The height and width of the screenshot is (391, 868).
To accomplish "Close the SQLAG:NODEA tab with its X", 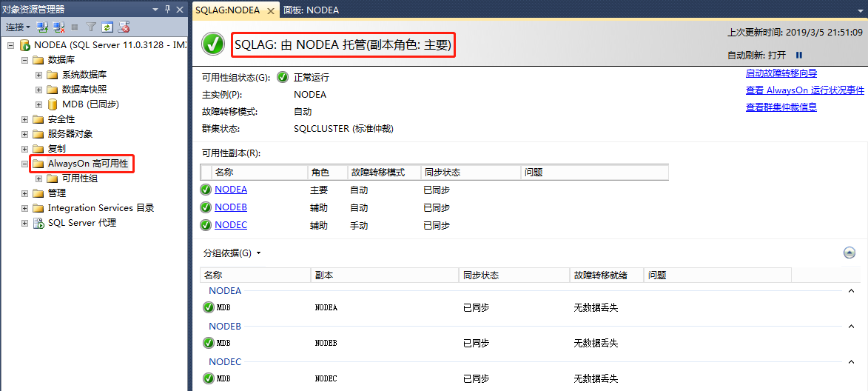I will tap(270, 10).
